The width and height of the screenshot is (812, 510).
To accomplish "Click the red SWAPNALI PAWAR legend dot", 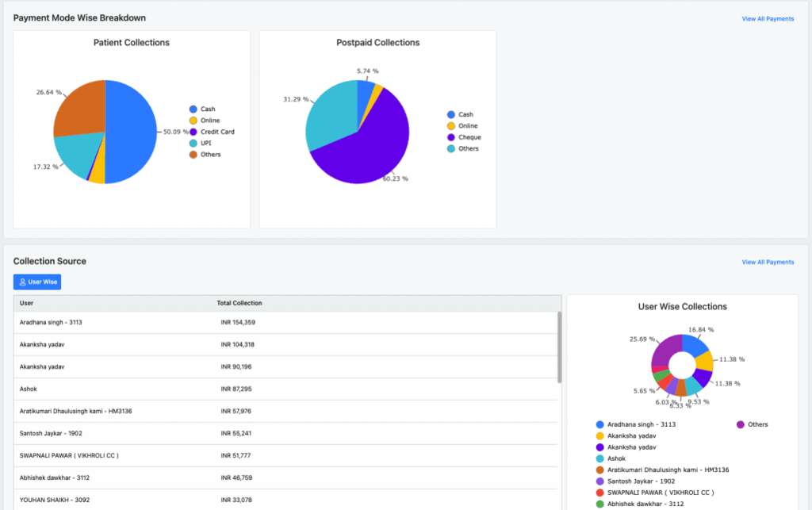I will pyautogui.click(x=599, y=492).
